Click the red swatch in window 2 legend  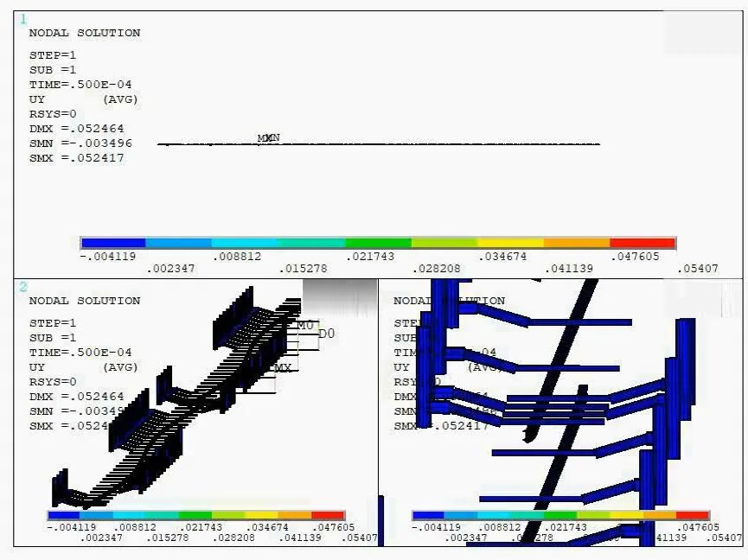click(328, 515)
